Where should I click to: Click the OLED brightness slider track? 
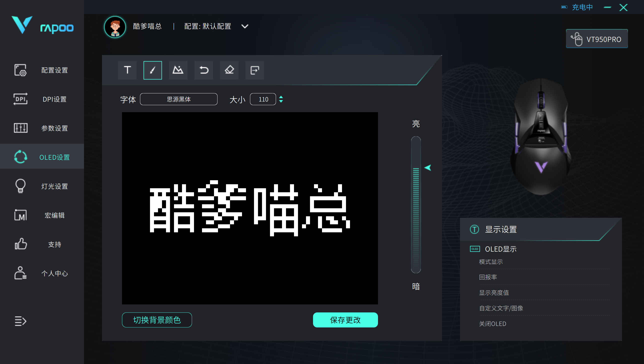pos(416,205)
